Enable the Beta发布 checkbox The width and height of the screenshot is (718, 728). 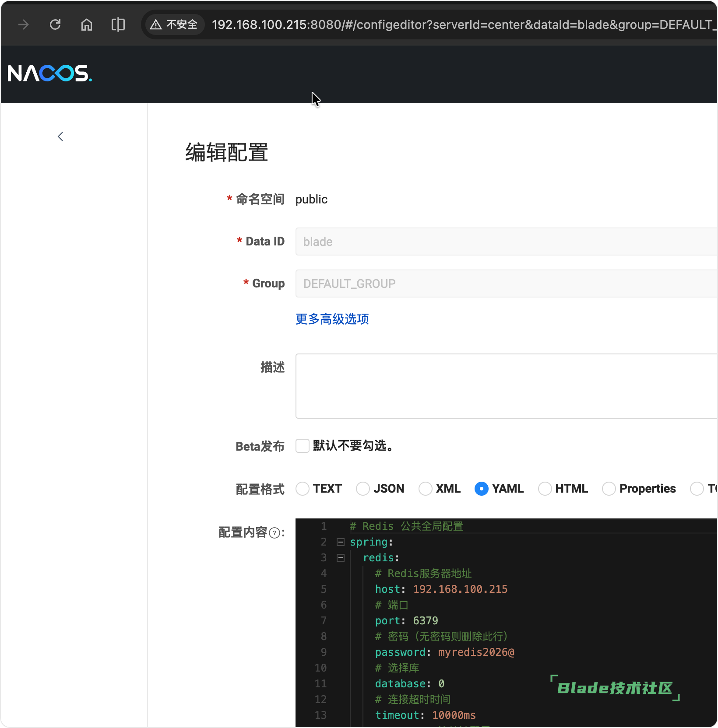pyautogui.click(x=303, y=446)
